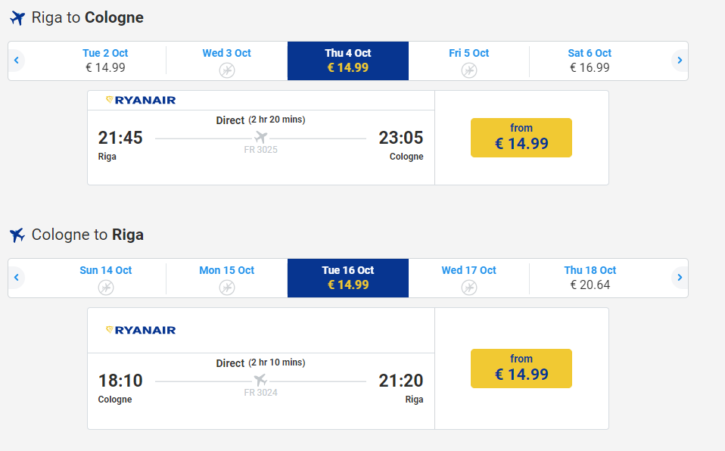
Task: Select Sat 6 Oct outbound date tab
Action: coord(590,61)
